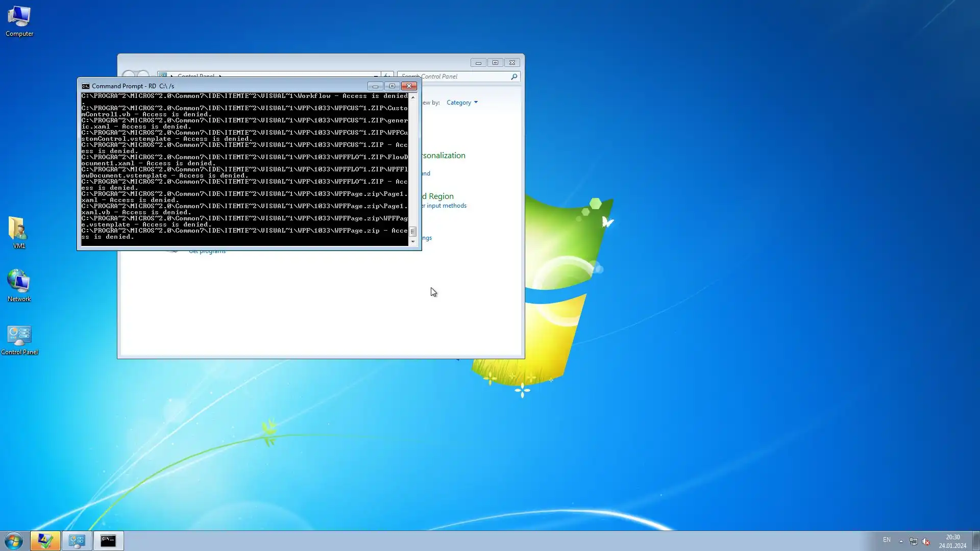Click the taskbar clock and date
This screenshot has width=980, height=551.
click(x=952, y=541)
